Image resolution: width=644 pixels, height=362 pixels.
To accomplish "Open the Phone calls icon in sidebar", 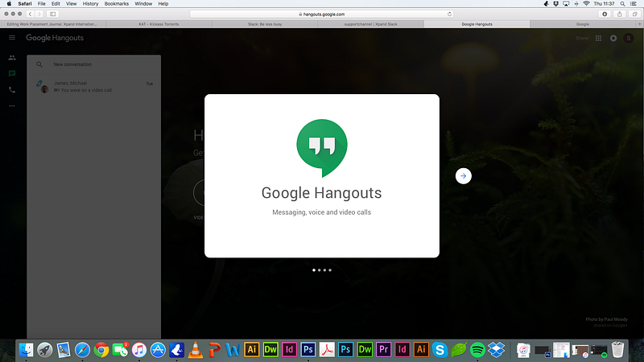I will [x=12, y=90].
